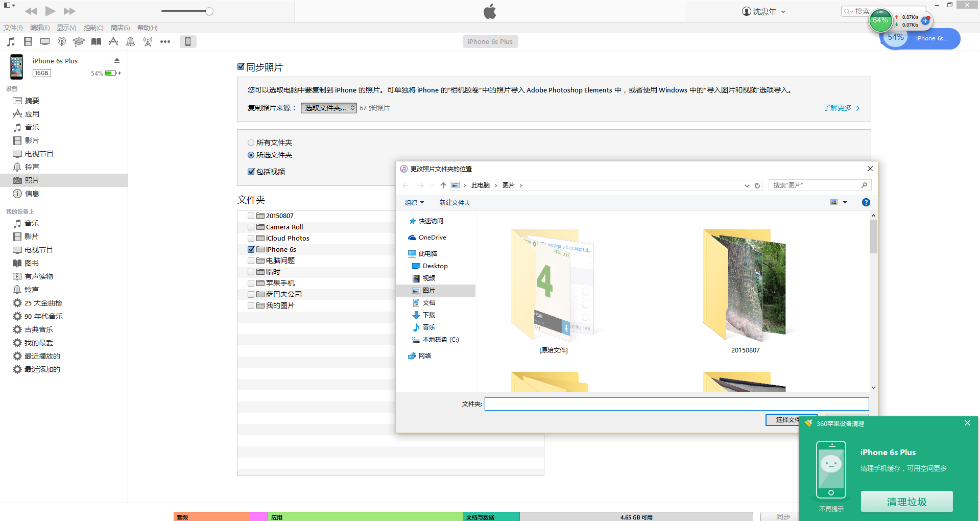Play the current track
Image resolution: width=980 pixels, height=521 pixels.
tap(50, 11)
